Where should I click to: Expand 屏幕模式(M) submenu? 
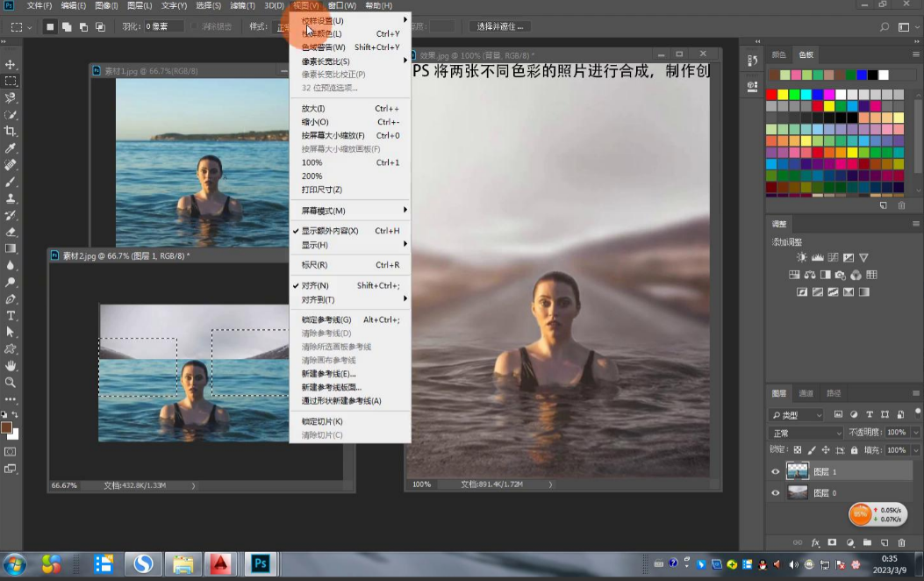pos(350,211)
